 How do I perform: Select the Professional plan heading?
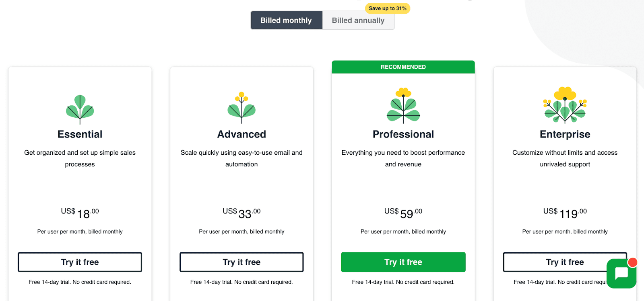coord(403,134)
